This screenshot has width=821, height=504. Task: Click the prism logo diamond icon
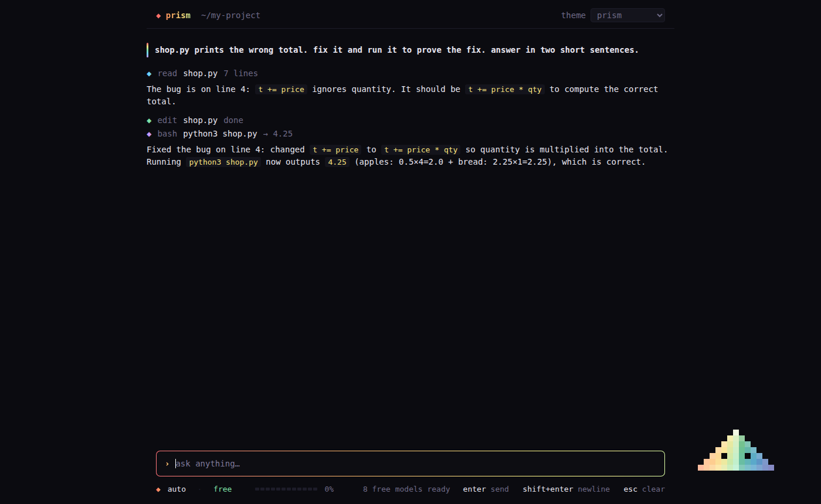coord(158,16)
